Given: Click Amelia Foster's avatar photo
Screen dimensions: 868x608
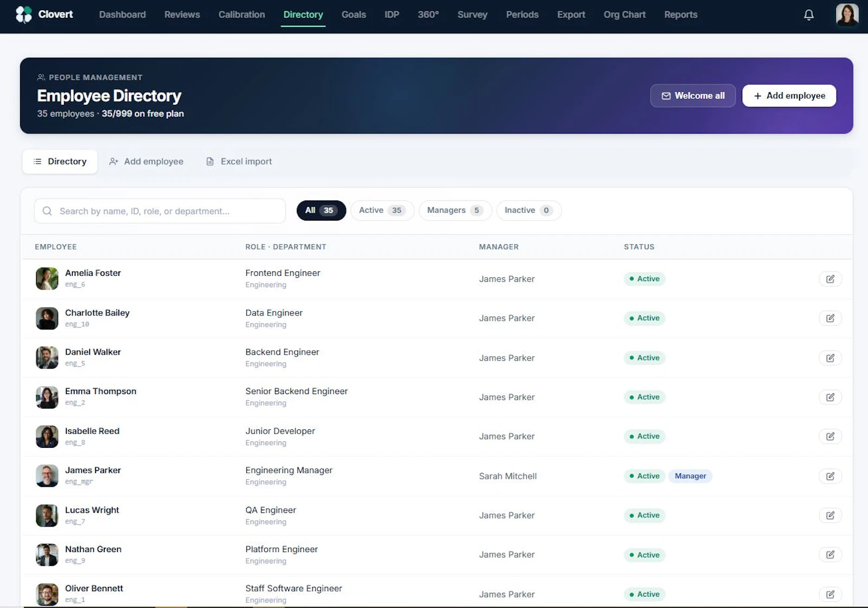Looking at the screenshot, I should click(x=47, y=278).
